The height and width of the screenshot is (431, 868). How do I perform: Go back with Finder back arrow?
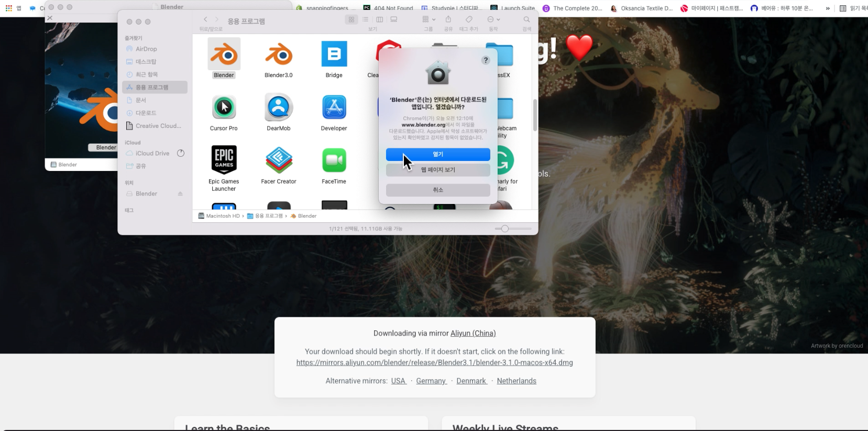point(205,19)
